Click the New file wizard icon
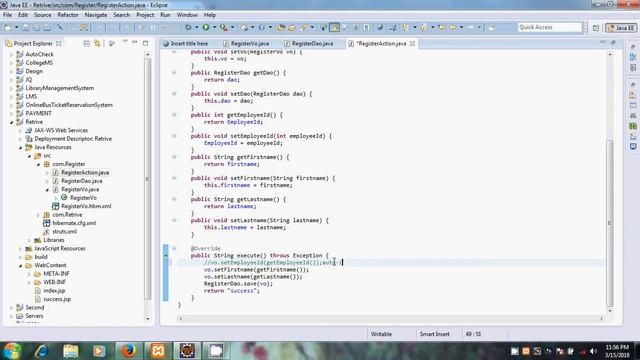Screen dimensions: 640x360 [8, 27]
